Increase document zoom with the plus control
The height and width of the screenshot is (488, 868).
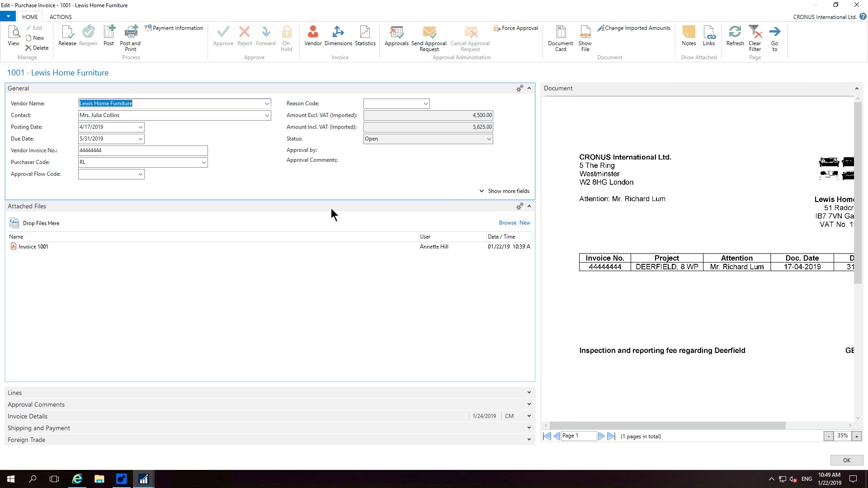(x=856, y=436)
